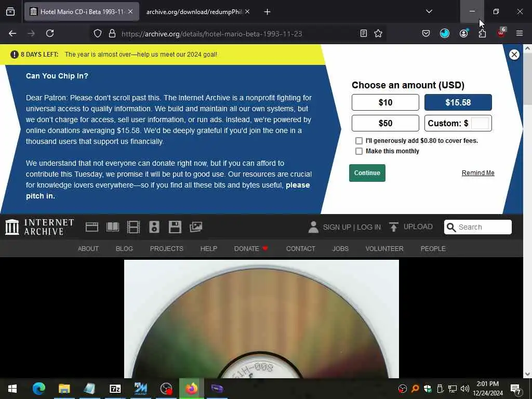
Task: Click the green Continue button
Action: [367, 173]
